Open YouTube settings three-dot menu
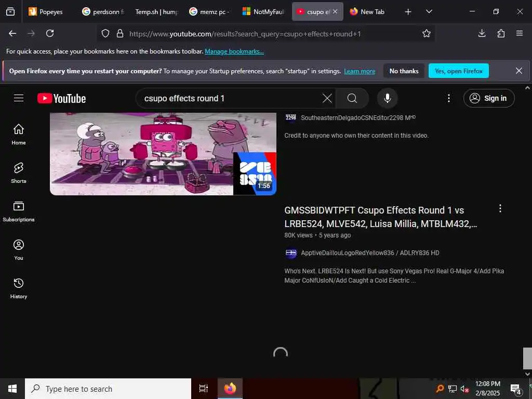 (x=448, y=98)
